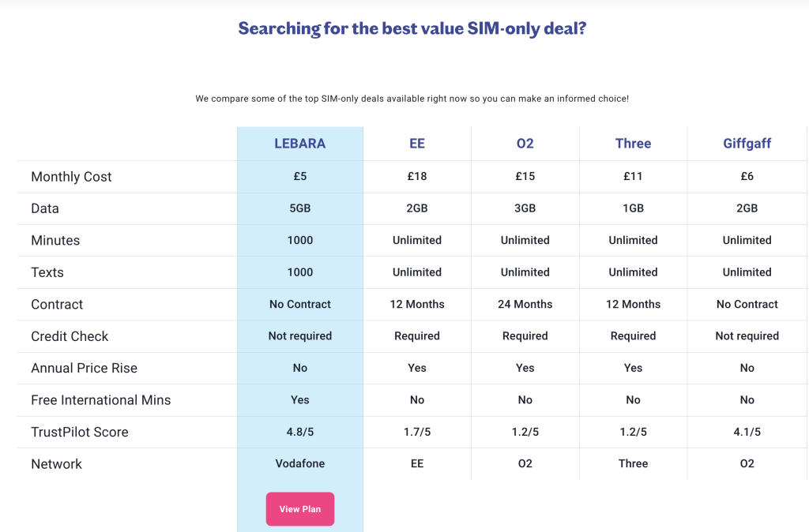Screen dimensions: 809x532
Task: Click the TrustPilot Score row label
Action: click(x=79, y=433)
